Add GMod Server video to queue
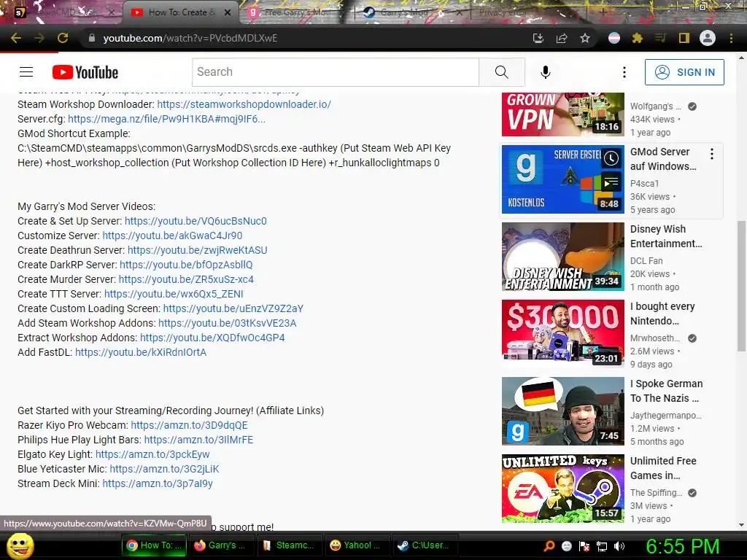Screen dimensions: 747x560 tap(611, 182)
